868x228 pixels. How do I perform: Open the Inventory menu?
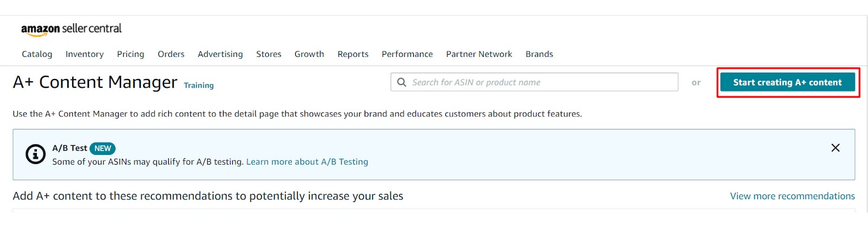point(85,54)
